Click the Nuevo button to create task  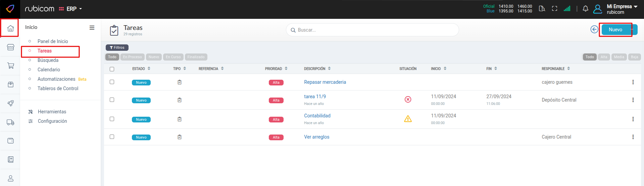point(615,30)
